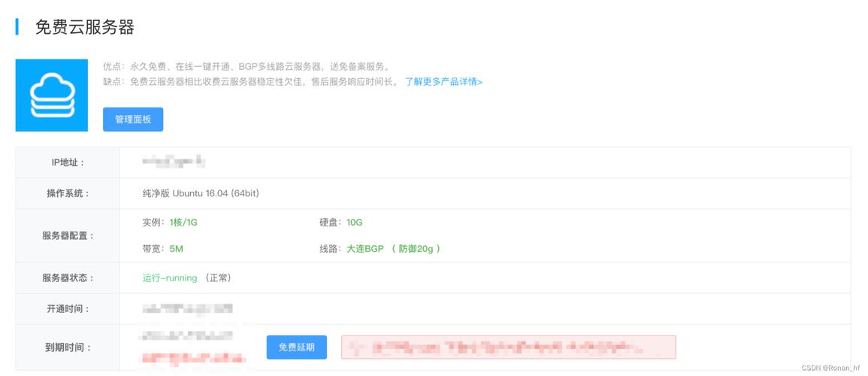868x376 pixels.
Task: Click the 到期时间 row label
Action: [68, 347]
